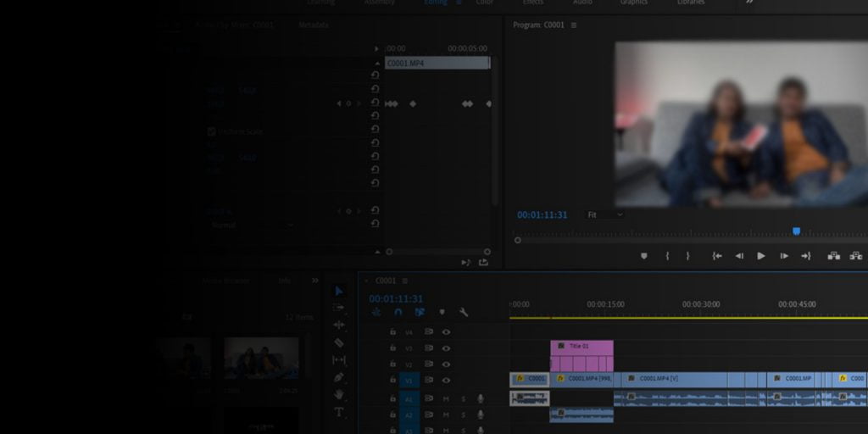
Task: Select the Selection arrow tool
Action: (339, 291)
